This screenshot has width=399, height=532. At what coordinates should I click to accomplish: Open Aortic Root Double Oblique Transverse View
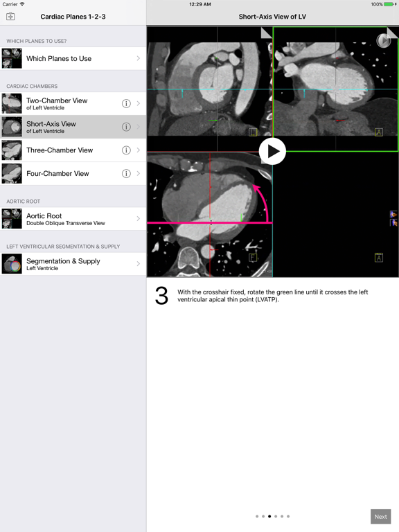73,219
